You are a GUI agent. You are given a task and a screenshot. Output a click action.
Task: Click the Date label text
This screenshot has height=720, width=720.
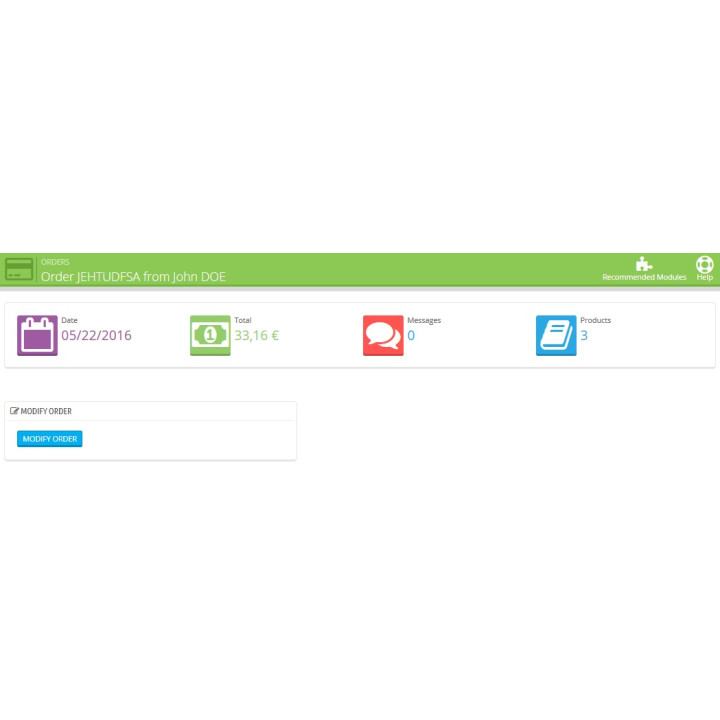[x=69, y=321]
